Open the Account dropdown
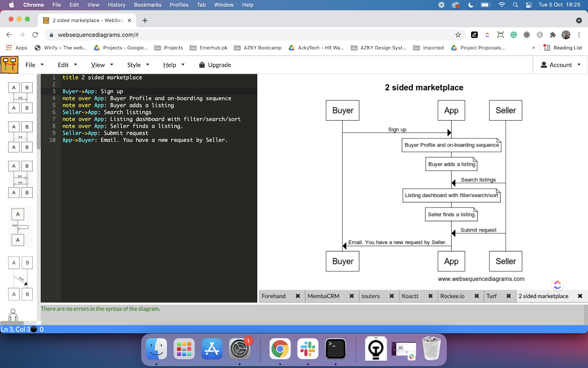 coord(560,65)
